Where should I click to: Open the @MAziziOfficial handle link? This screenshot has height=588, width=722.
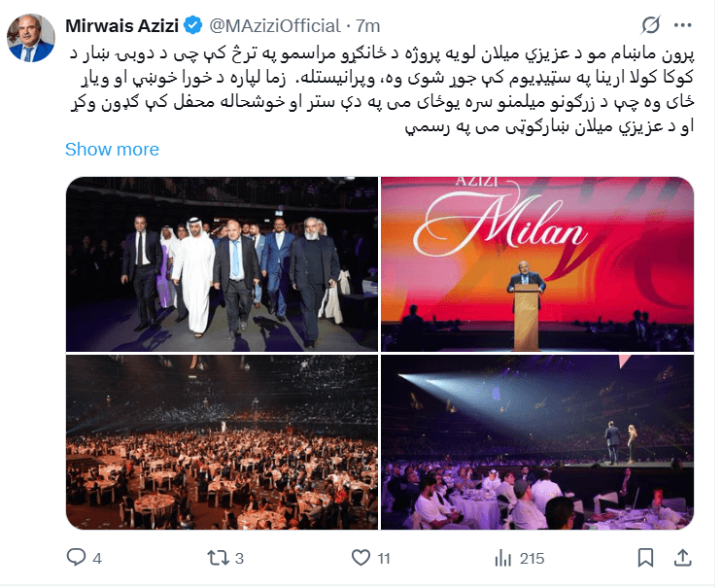point(275,26)
